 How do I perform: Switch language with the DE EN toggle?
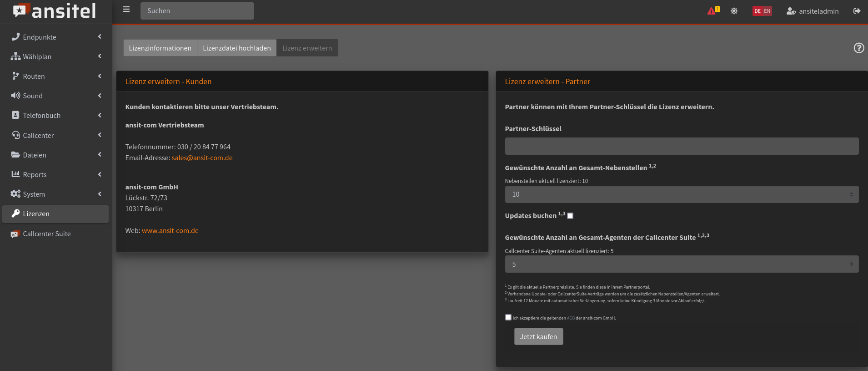coord(762,11)
